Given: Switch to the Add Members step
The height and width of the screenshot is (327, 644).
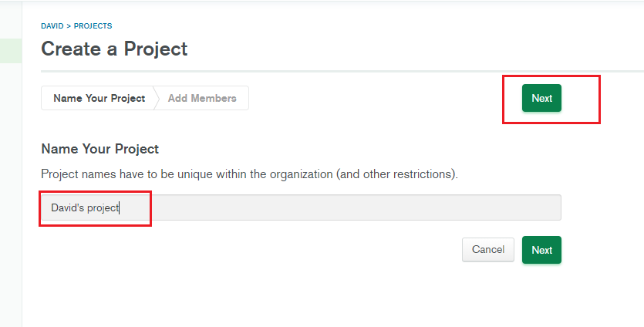Looking at the screenshot, I should click(202, 99).
